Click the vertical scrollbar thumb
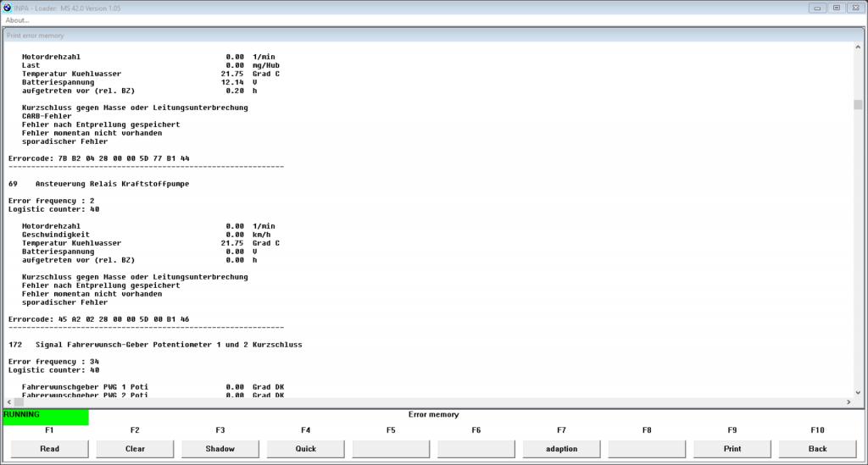 [x=858, y=104]
